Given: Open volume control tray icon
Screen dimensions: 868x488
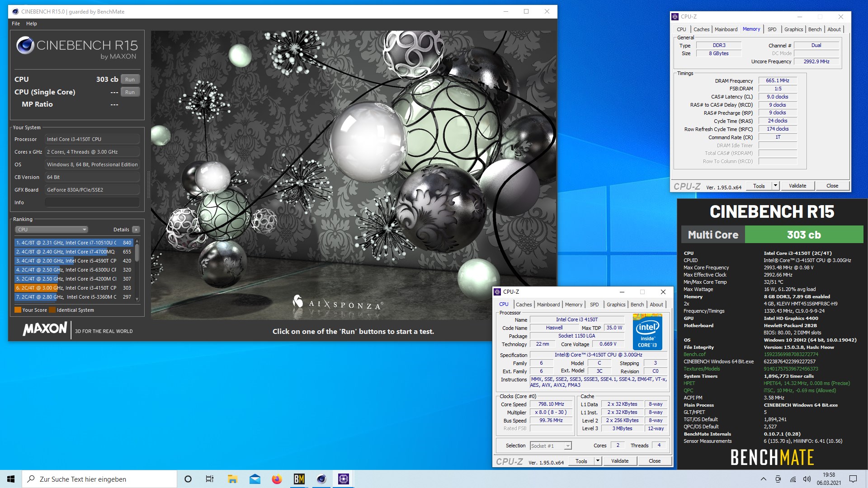Looking at the screenshot, I should pos(807,479).
